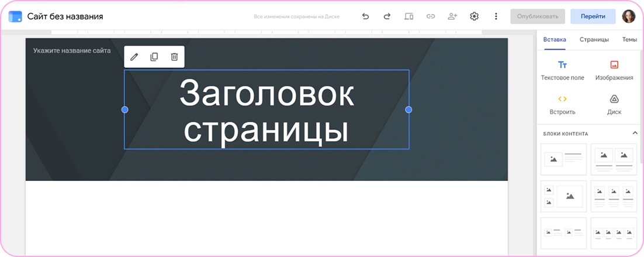Click the Все изменения сохранены на Диске status
Viewport: 644px width, 257px height.
point(296,17)
